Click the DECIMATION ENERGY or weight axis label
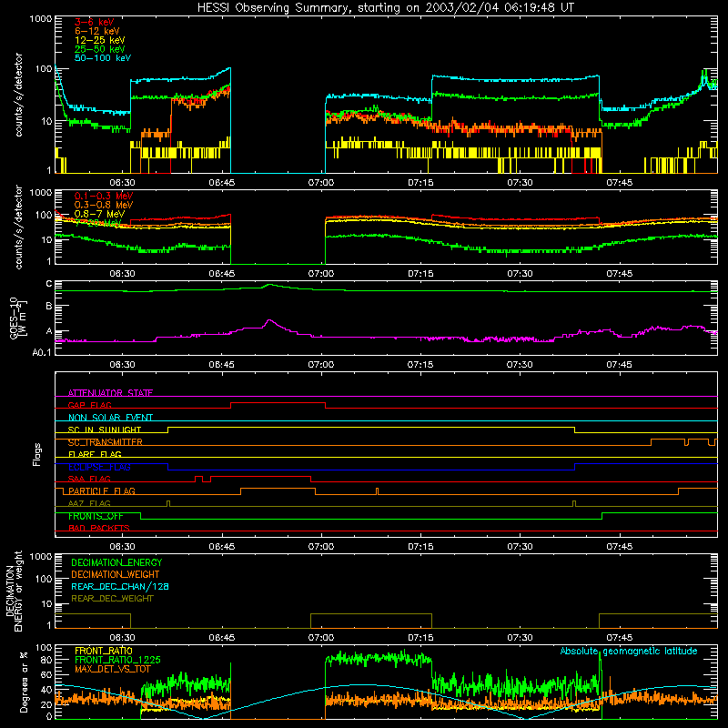 coord(14,591)
